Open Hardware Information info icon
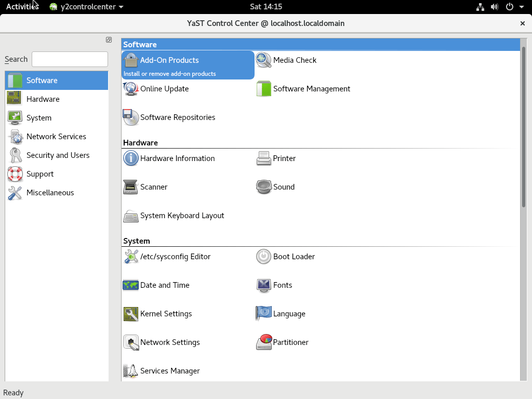Screen dimensions: 532x399 click(130, 158)
